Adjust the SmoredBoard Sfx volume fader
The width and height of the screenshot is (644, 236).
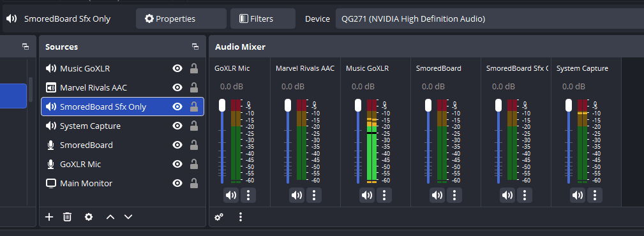pyautogui.click(x=498, y=105)
